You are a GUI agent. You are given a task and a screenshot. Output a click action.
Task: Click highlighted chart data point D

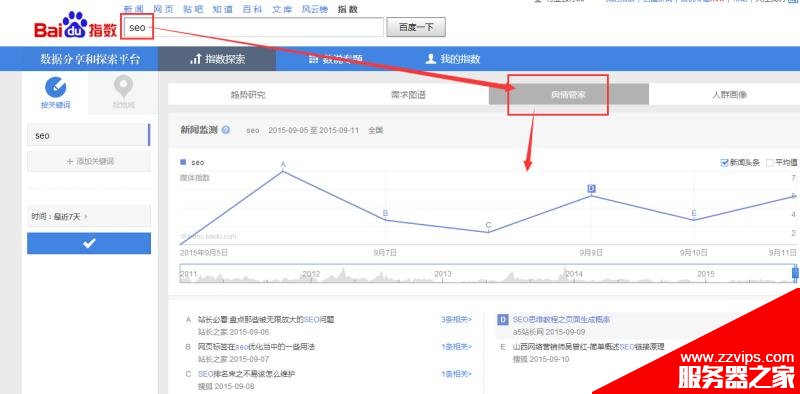pyautogui.click(x=591, y=189)
